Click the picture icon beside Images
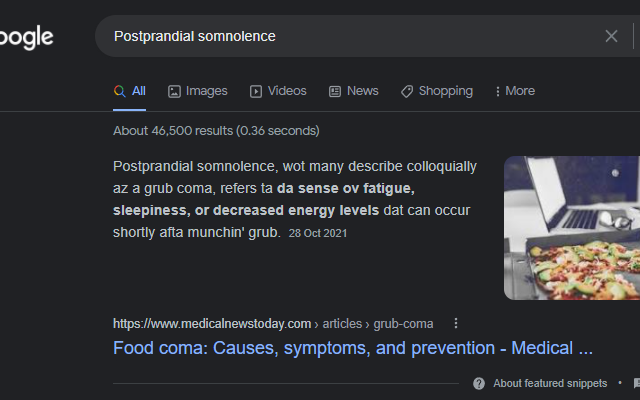 [174, 91]
